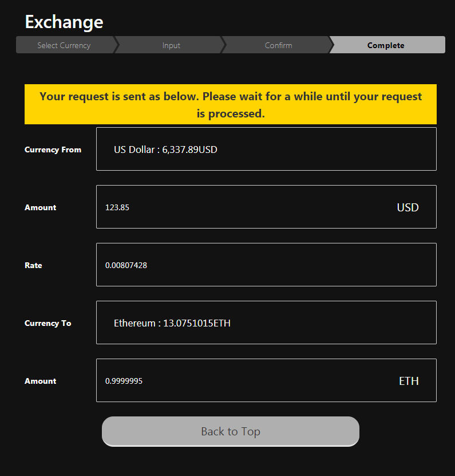The image size is (455, 476).
Task: Click the ETH unit indicator in amount box
Action: pyautogui.click(x=409, y=381)
